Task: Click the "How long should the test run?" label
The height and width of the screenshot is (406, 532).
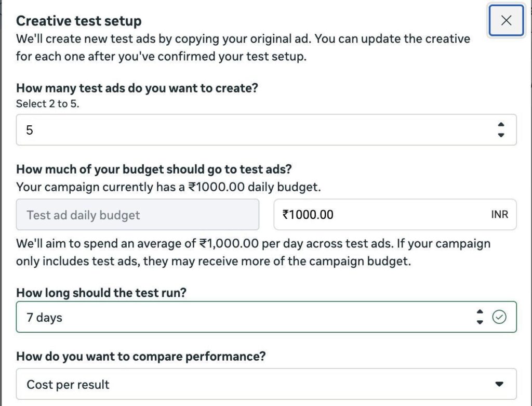Action: point(101,293)
